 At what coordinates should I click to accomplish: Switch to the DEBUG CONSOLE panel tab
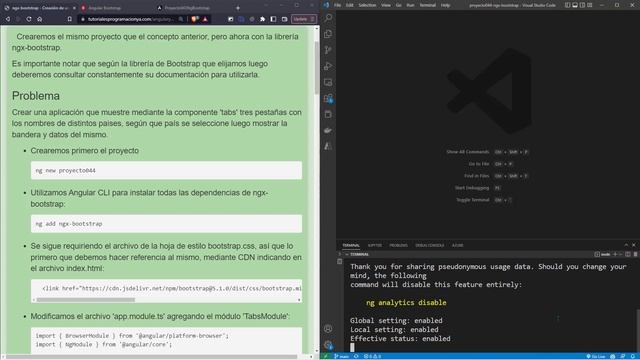click(429, 245)
